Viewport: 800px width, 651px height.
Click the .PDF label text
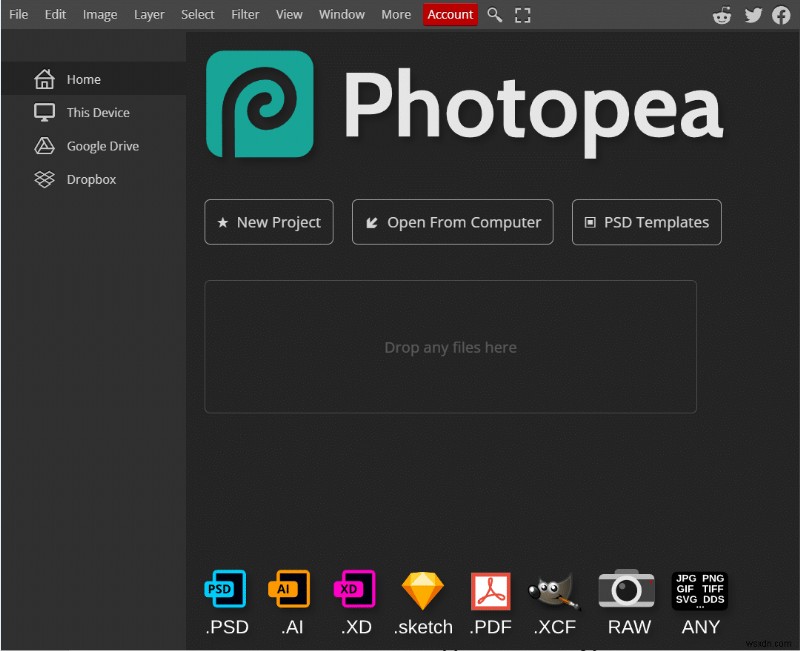(x=490, y=627)
